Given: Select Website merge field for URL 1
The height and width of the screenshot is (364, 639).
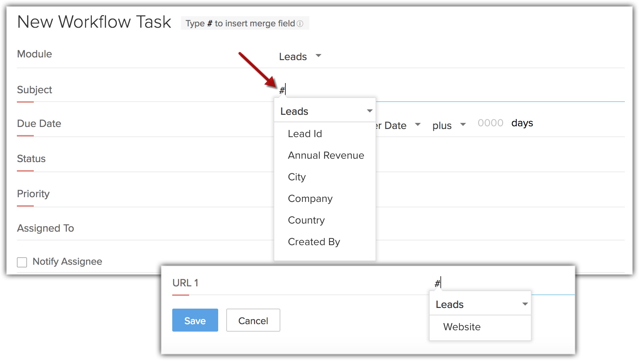Looking at the screenshot, I should tap(461, 327).
